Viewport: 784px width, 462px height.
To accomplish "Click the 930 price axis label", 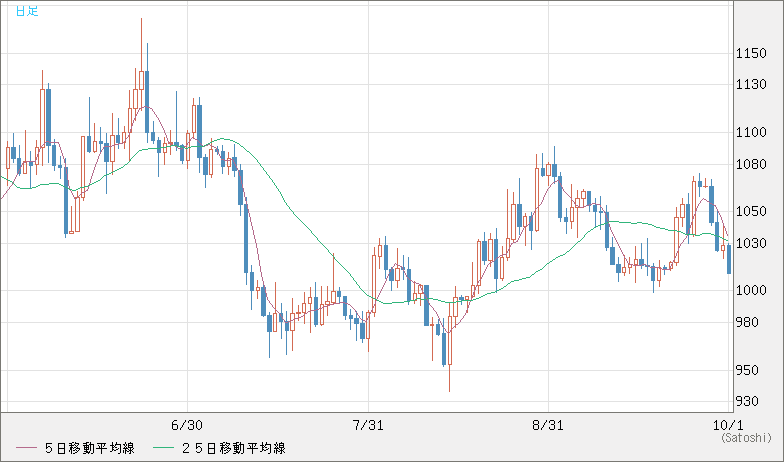I will (751, 402).
